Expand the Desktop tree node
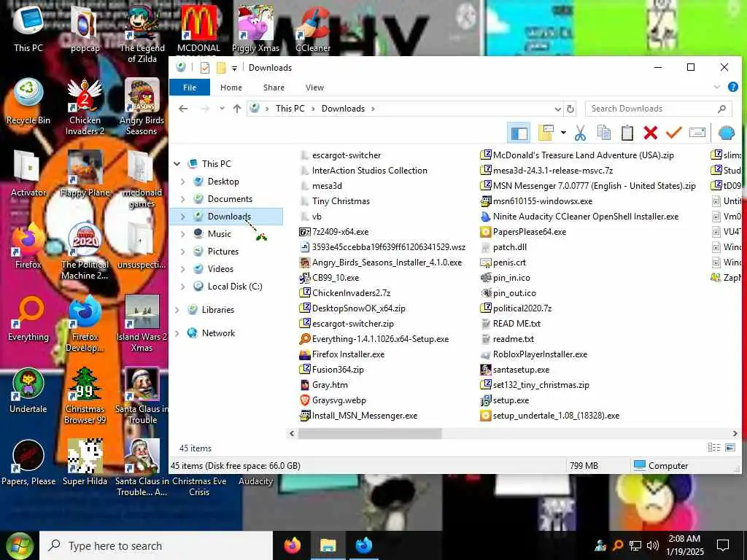The image size is (747, 560). pos(183,182)
